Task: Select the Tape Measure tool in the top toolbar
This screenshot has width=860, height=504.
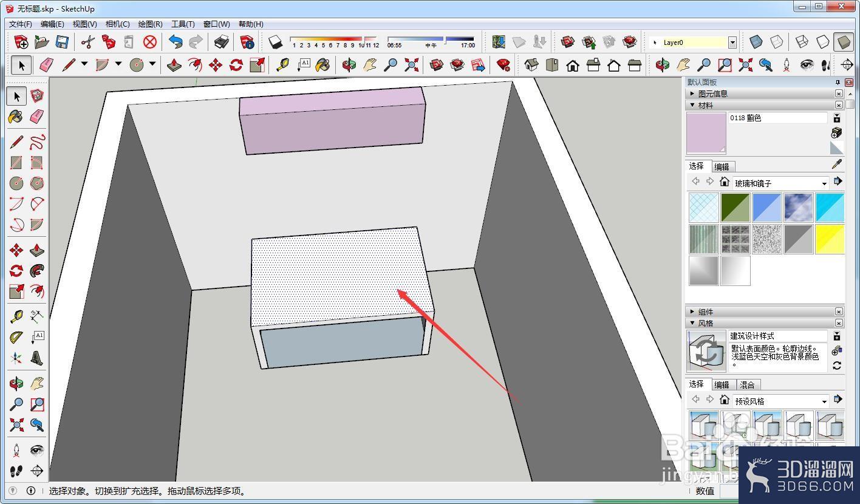Action: tap(282, 65)
